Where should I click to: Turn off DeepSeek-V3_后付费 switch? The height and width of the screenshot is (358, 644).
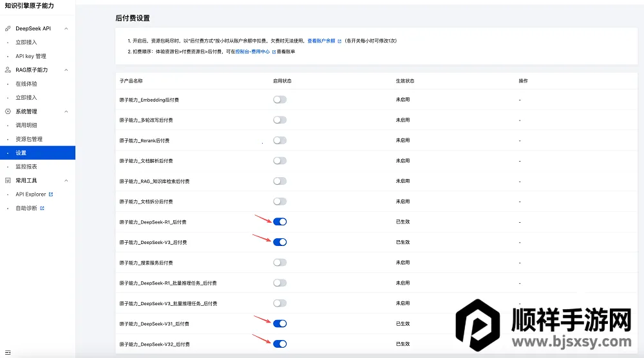point(279,242)
